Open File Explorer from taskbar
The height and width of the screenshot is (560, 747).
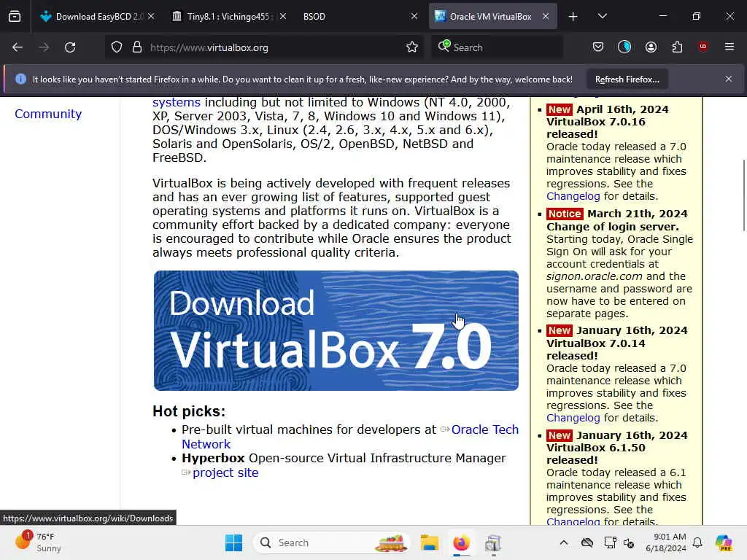point(429,542)
